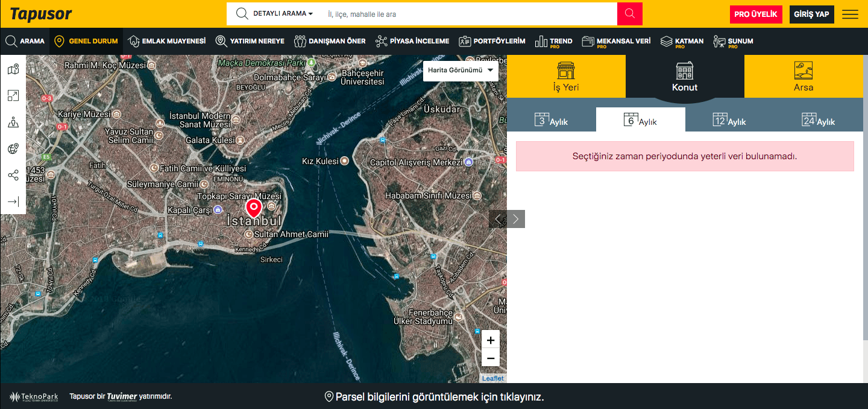Share the map via the share icon
Screen dimensions: 868x409
click(13, 176)
